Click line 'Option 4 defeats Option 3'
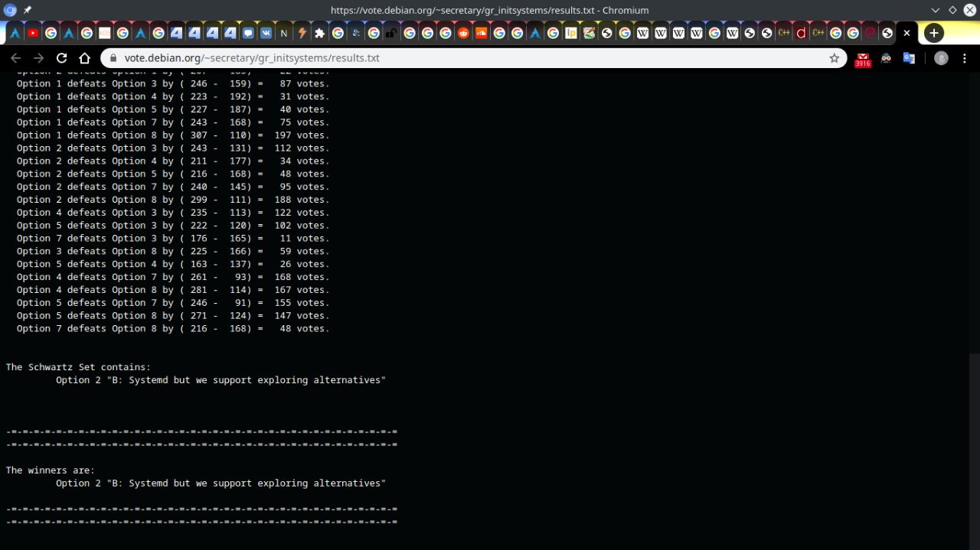The width and height of the screenshot is (980, 550). (173, 213)
